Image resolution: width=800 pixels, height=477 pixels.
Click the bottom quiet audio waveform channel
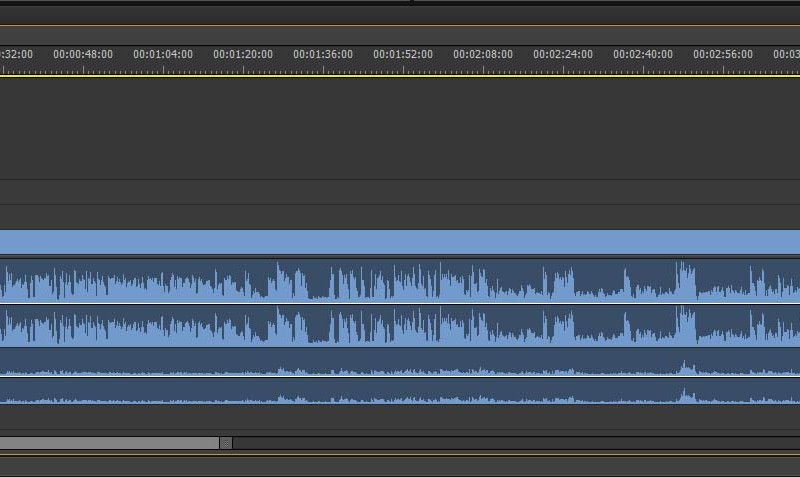point(400,391)
